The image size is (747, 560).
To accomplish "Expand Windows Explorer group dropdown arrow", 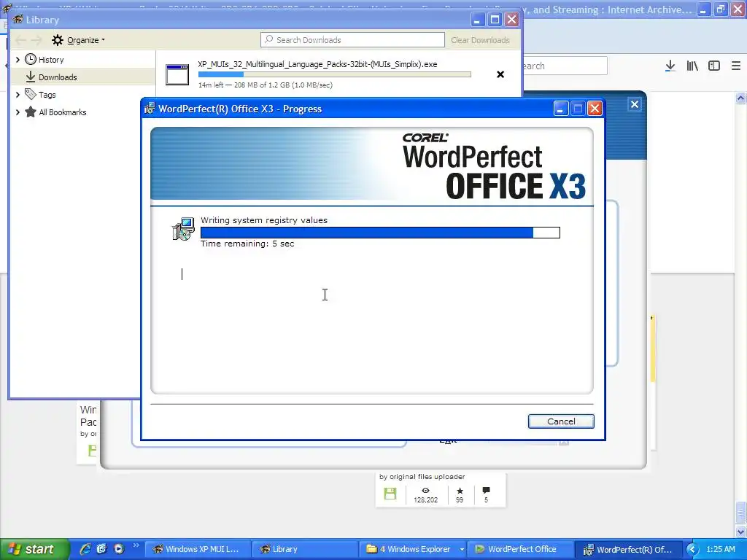I will pos(462,549).
